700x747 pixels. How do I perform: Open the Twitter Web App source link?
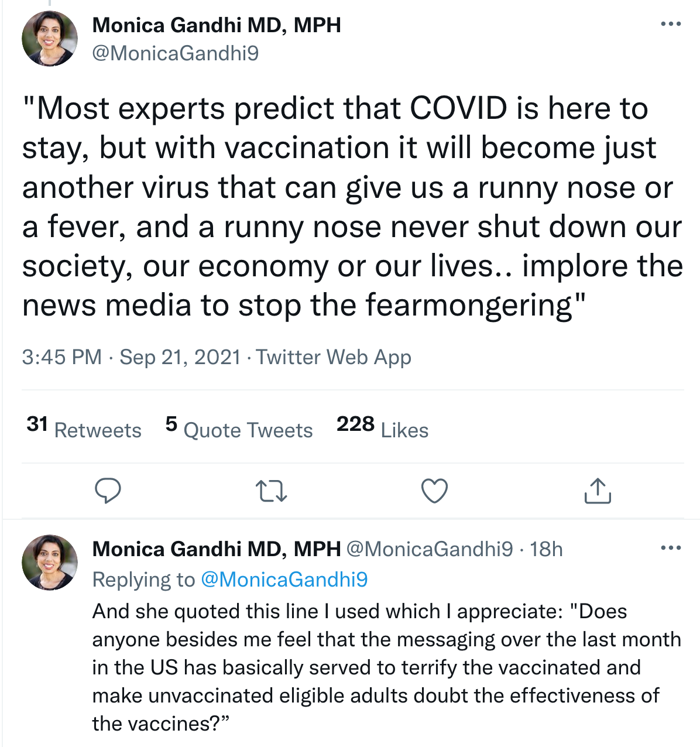coord(334,357)
